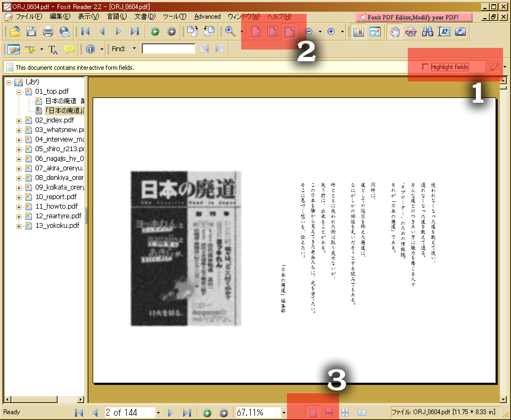Click gray Next View arrow in top toolbar
This screenshot has width=511, height=420.
171,31
